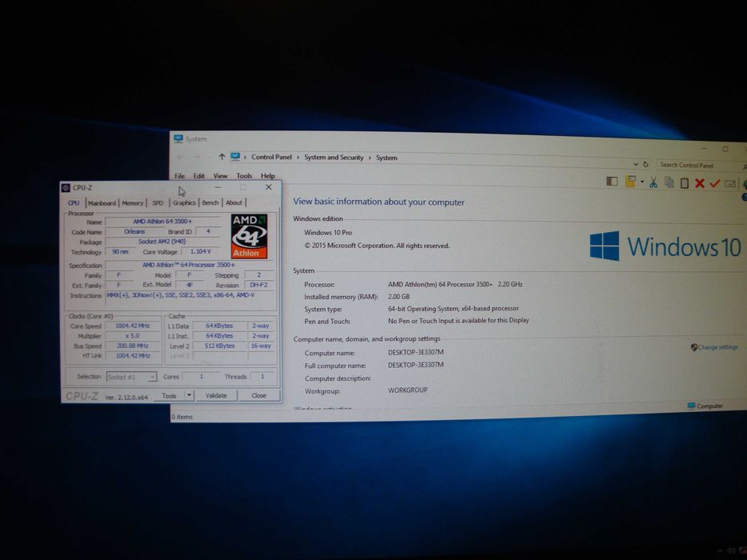Click the clipboard Paste icon in System toolbar
The image size is (747, 560).
(x=685, y=183)
